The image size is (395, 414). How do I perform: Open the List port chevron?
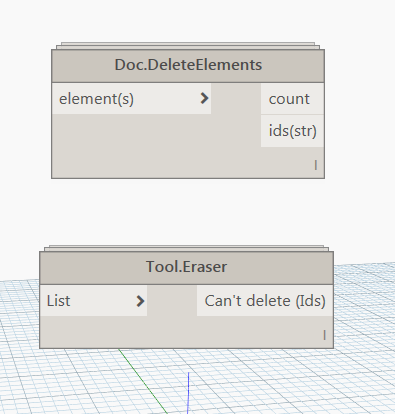(140, 301)
